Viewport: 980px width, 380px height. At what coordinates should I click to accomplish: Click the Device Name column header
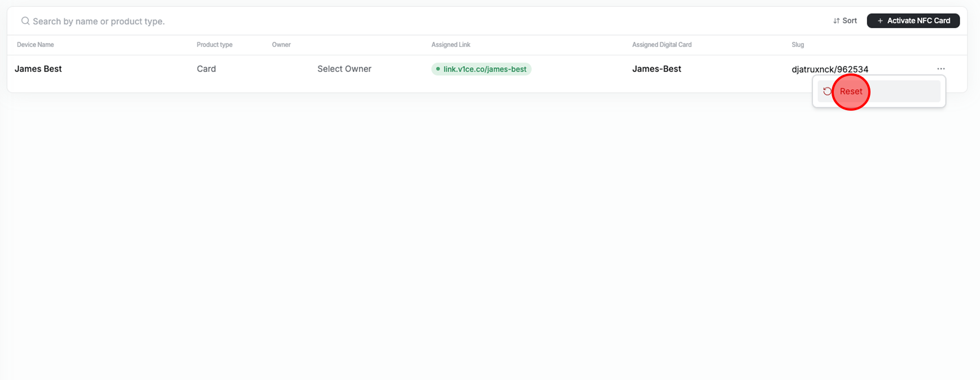pyautogui.click(x=36, y=45)
